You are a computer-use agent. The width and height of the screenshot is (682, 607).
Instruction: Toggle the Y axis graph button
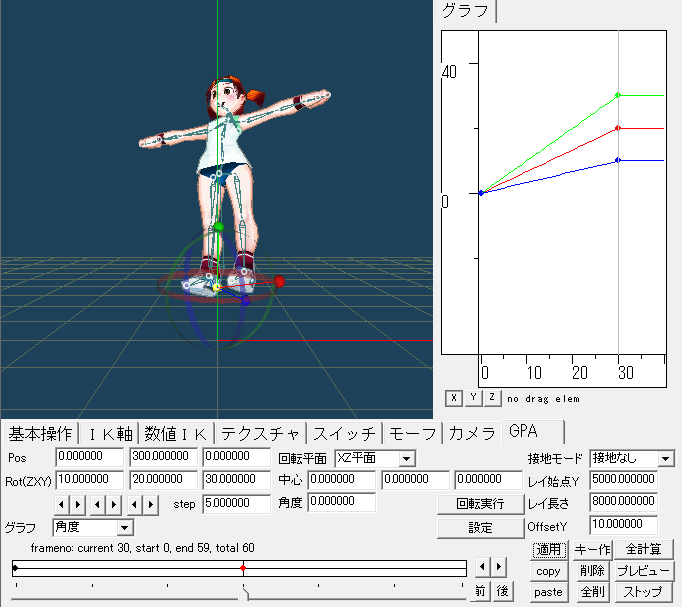[473, 397]
